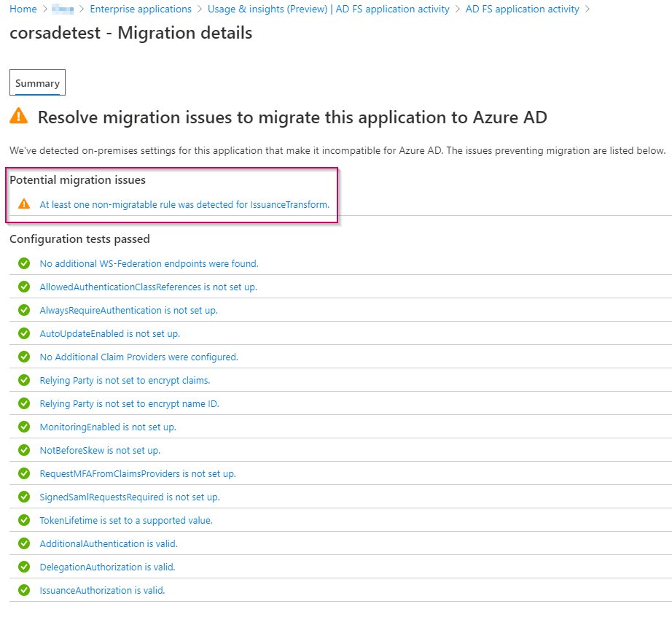Open RequestMFAFromClaimsProviders test result
The width and height of the screenshot is (672, 628).
pyautogui.click(x=138, y=473)
